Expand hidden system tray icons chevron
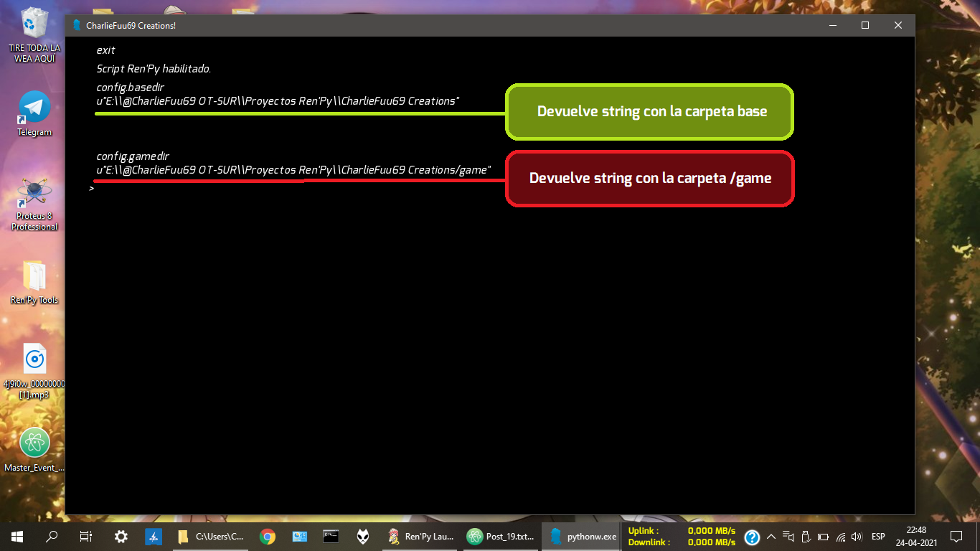Image resolution: width=980 pixels, height=551 pixels. click(771, 536)
